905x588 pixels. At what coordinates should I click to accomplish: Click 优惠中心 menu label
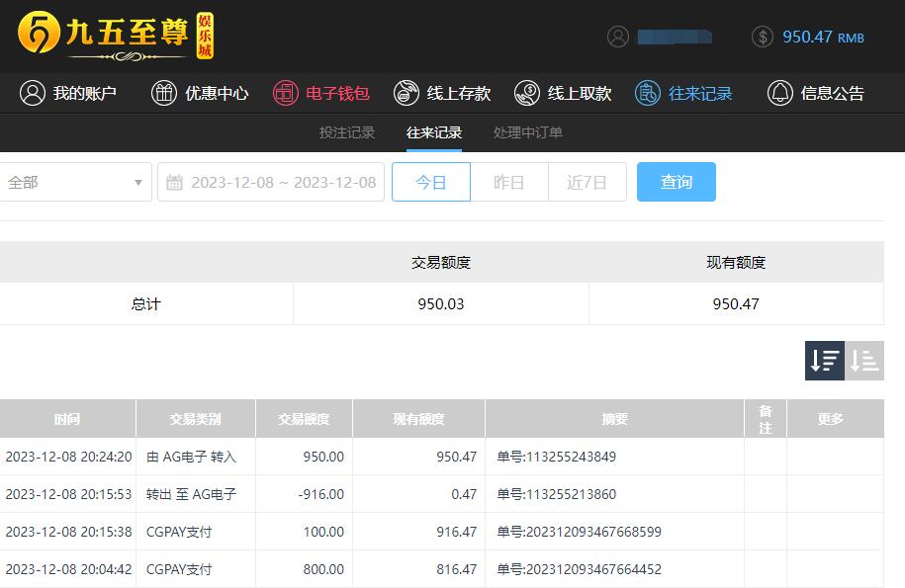click(x=217, y=93)
